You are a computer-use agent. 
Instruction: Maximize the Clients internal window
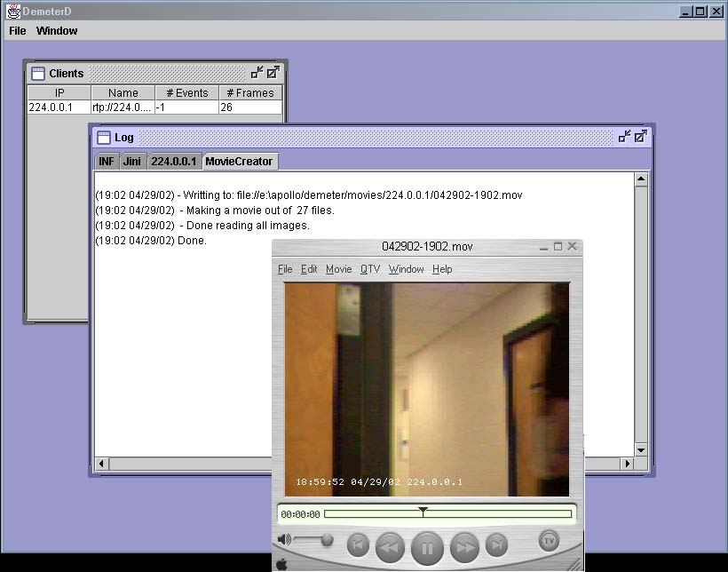coord(273,73)
